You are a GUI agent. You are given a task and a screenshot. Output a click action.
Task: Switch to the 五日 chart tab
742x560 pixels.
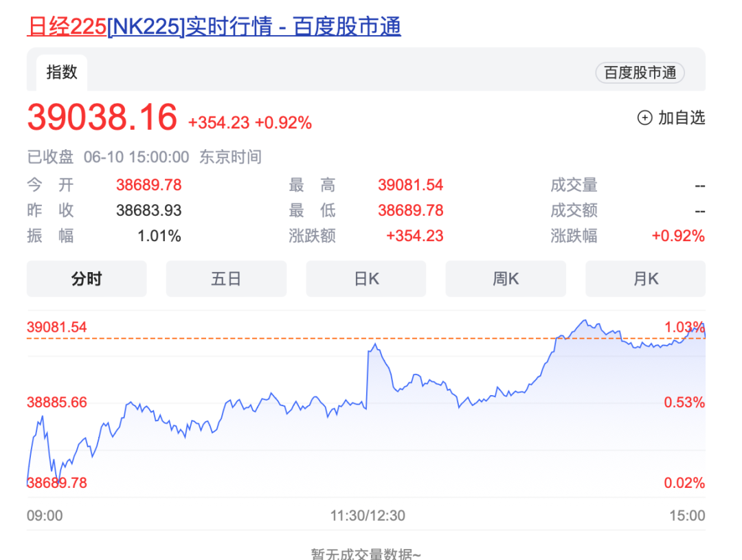(226, 279)
